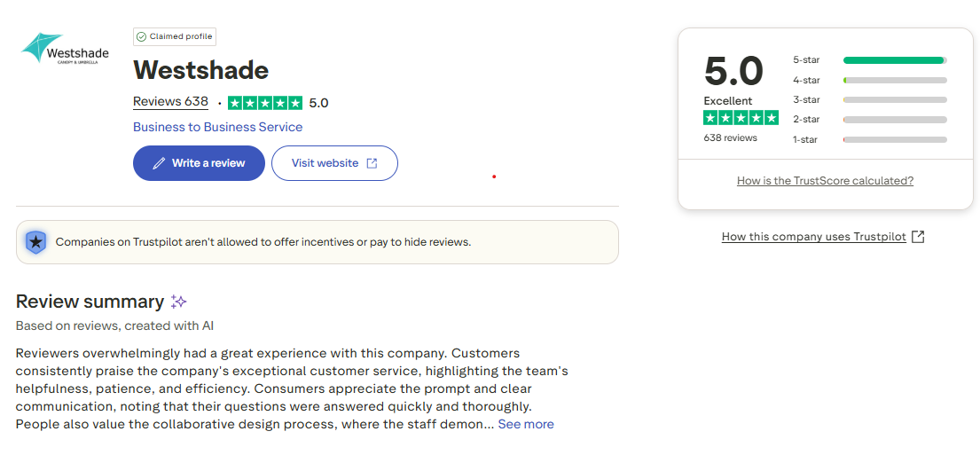Filter reviews by 3-star bar
The image size is (980, 455).
(x=895, y=100)
